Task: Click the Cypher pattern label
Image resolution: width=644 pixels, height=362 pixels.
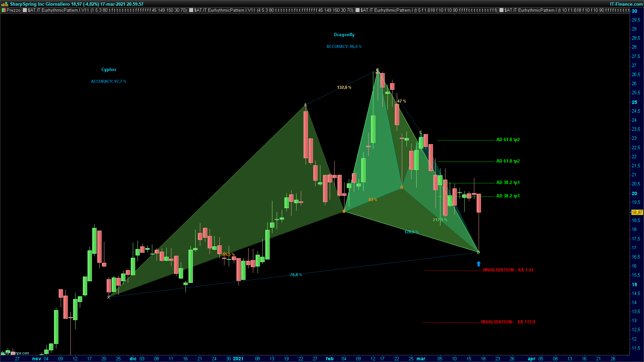Action: click(x=109, y=70)
